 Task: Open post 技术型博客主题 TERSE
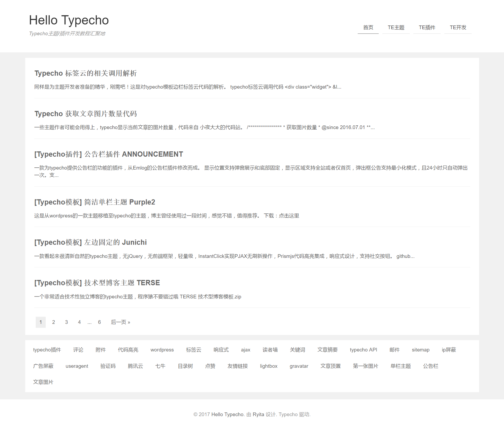click(97, 283)
